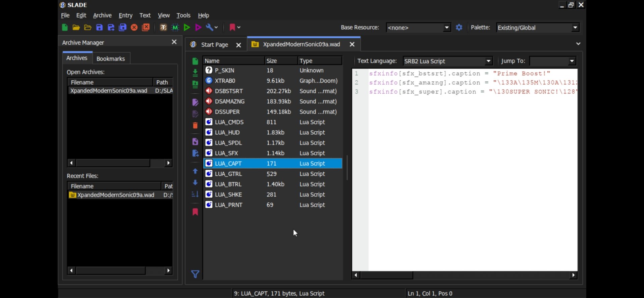Click the green Run Archive play icon
Image resolution: width=644 pixels, height=298 pixels.
(187, 28)
